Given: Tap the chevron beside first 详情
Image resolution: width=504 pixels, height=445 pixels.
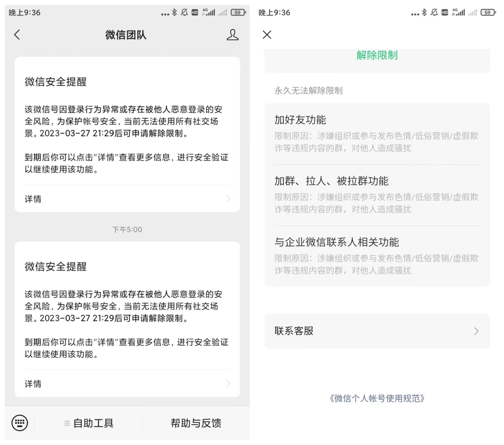Looking at the screenshot, I should [x=228, y=199].
